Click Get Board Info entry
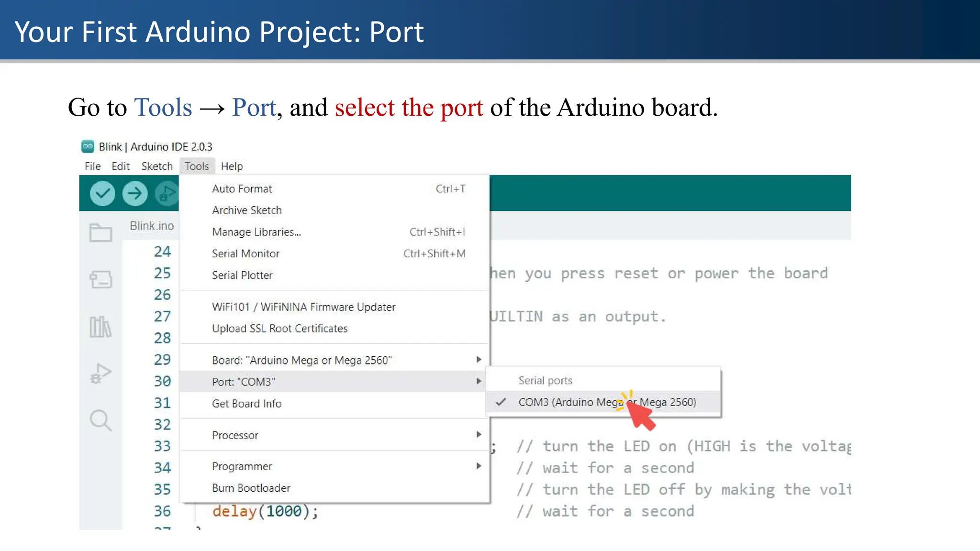The image size is (980, 551). pyautogui.click(x=247, y=404)
